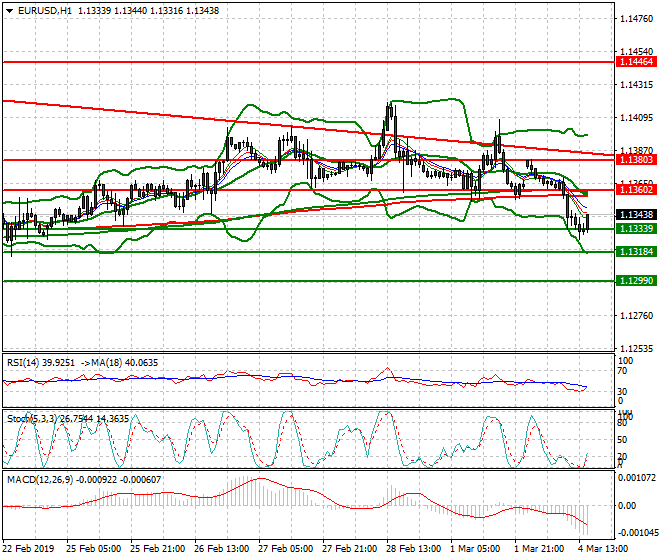Click the 1.14315 price scale value

637,85
